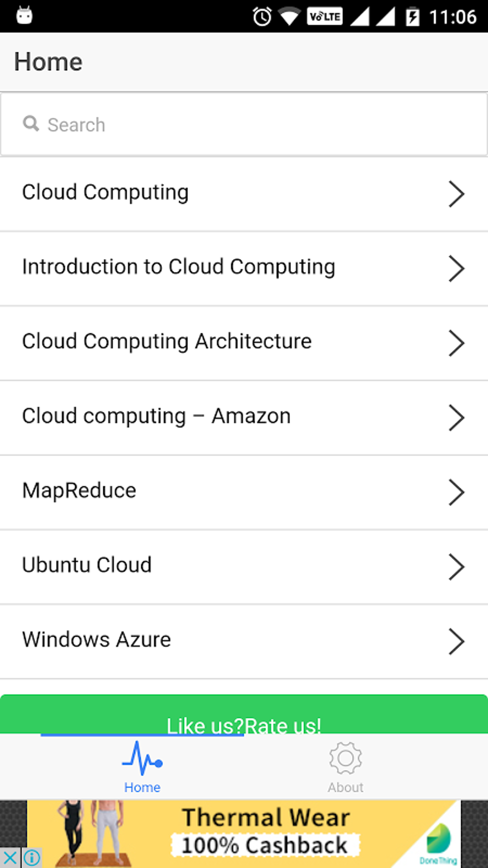Tap the ad info icon
Viewport: 488px width, 868px height.
[32, 857]
